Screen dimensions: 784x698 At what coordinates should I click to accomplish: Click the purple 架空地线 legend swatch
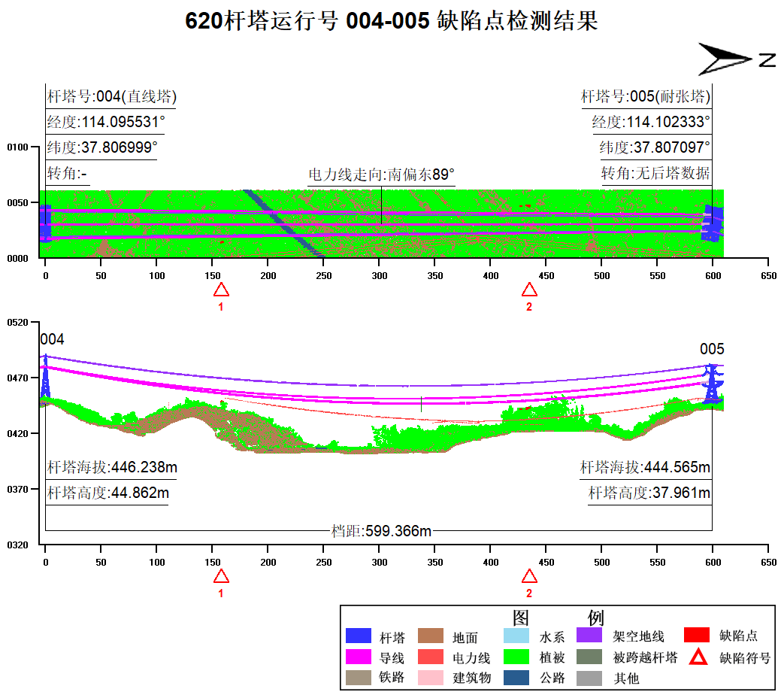coord(589,635)
